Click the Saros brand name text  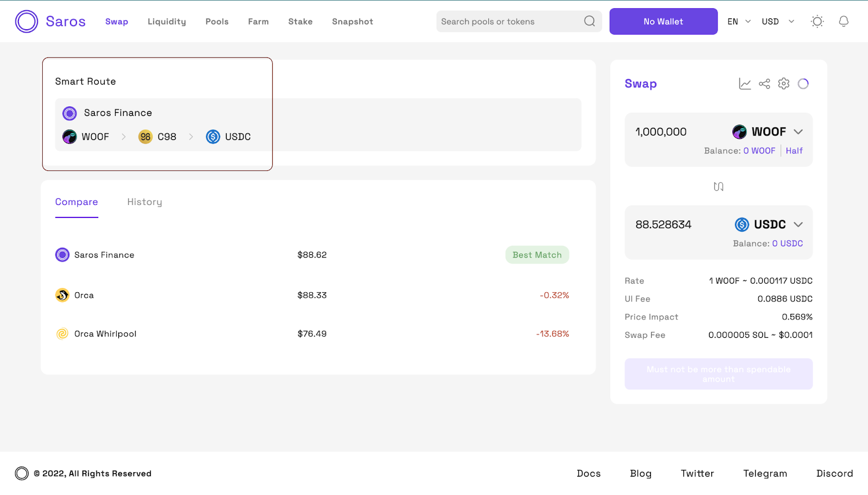coord(66,22)
